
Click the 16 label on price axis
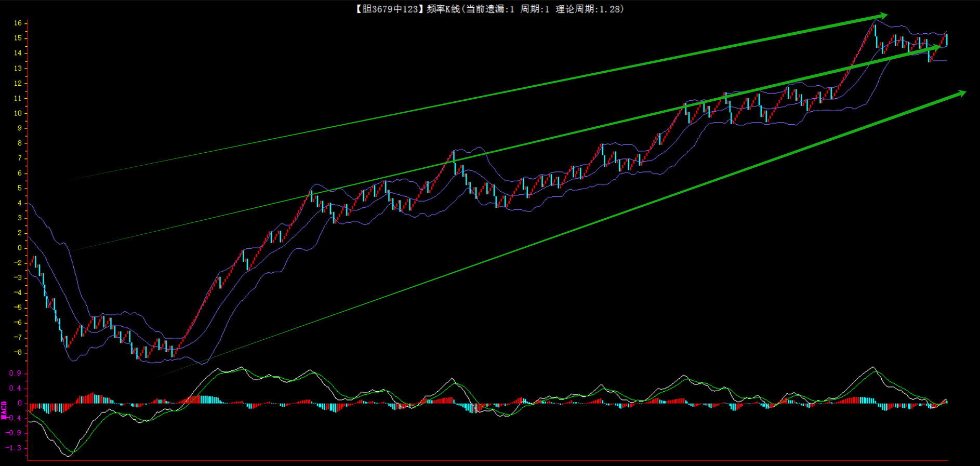[18, 23]
